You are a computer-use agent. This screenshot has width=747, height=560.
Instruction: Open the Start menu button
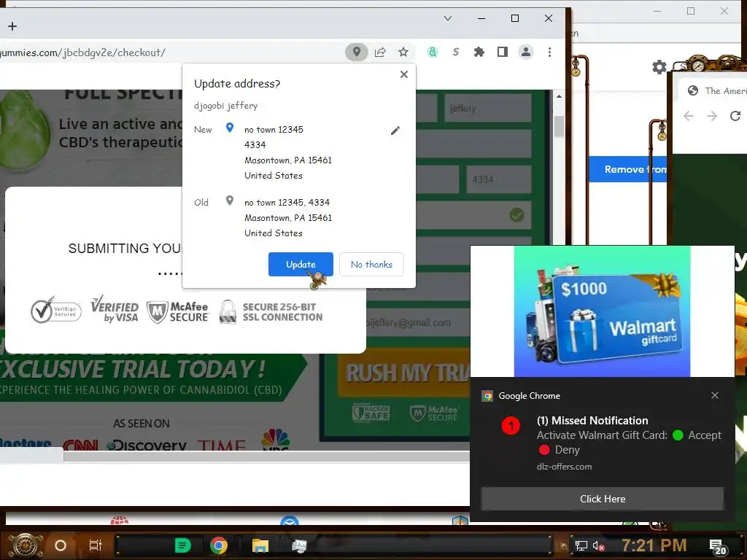26,545
